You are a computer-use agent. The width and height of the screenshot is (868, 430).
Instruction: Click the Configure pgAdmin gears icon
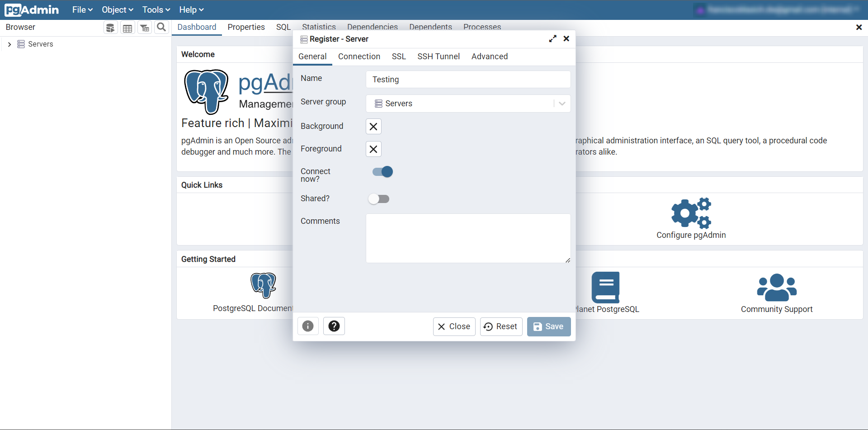(x=691, y=213)
